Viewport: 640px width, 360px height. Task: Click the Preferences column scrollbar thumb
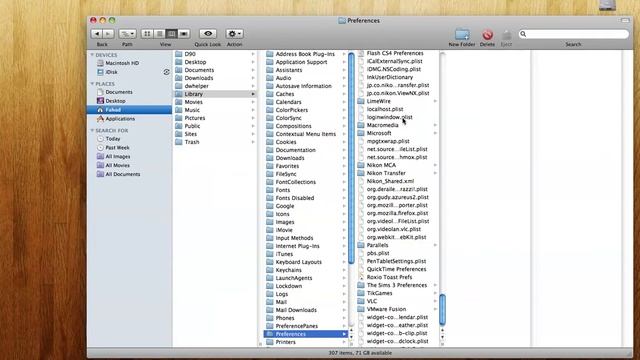click(442, 309)
